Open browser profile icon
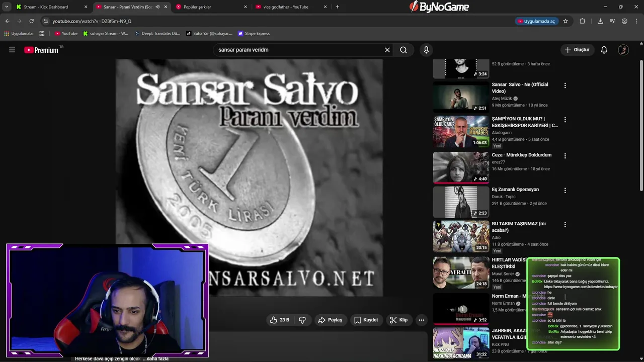This screenshot has height=362, width=644. point(624,21)
